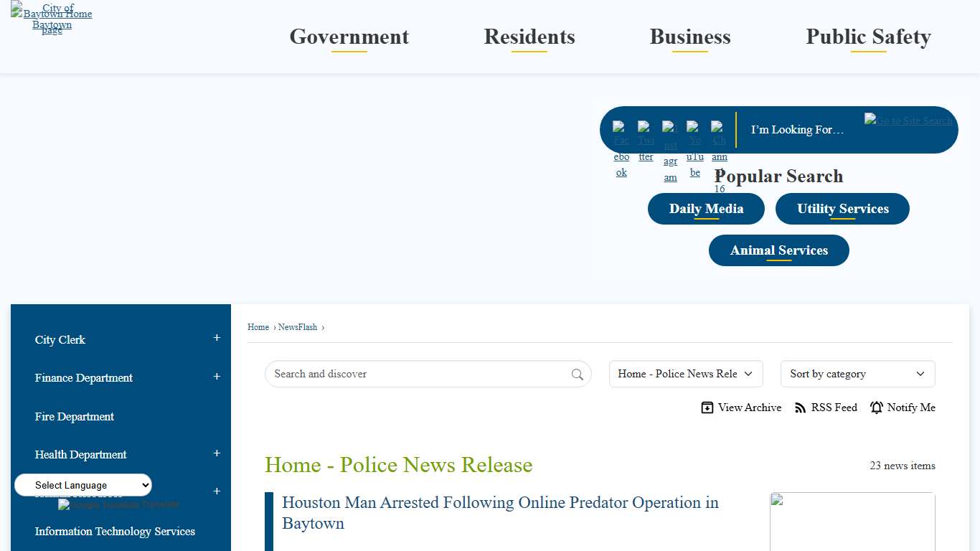980x551 pixels.
Task: Expand the City Clerk sidebar item
Action: [x=217, y=338]
